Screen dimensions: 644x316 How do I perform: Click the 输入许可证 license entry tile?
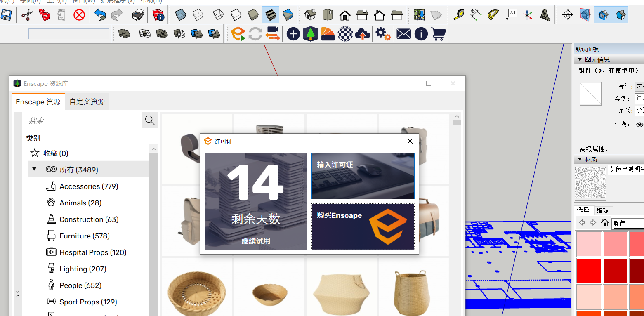tap(363, 176)
